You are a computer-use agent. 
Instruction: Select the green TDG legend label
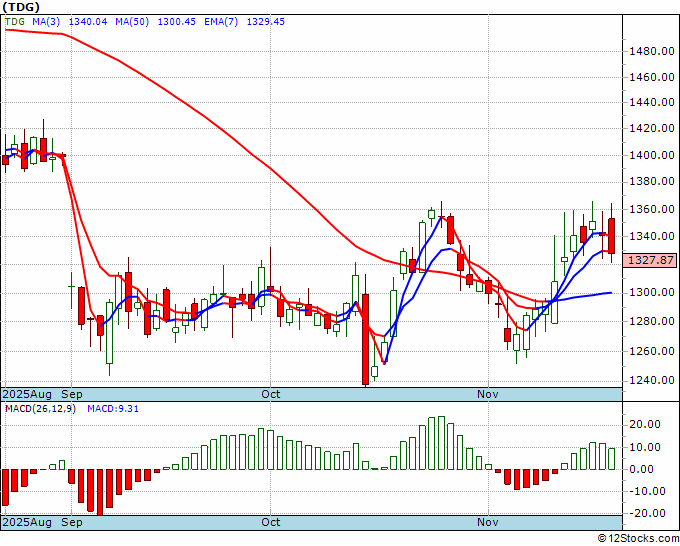pos(15,22)
